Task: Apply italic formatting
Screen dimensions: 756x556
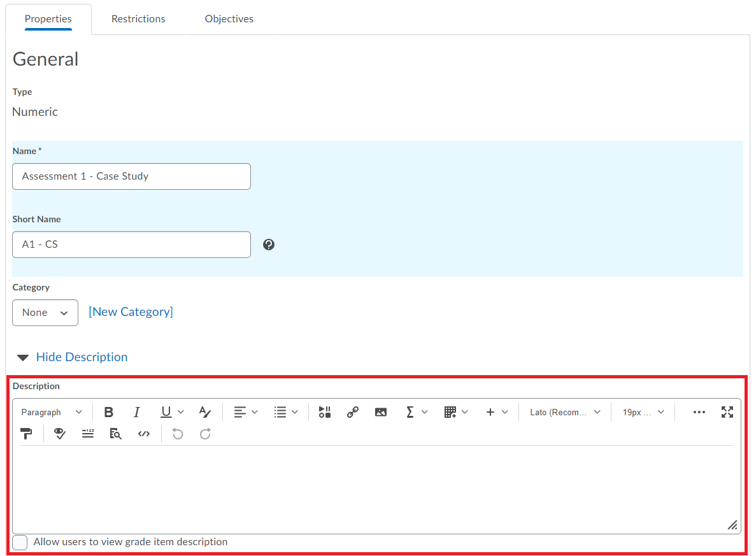Action: [136, 412]
